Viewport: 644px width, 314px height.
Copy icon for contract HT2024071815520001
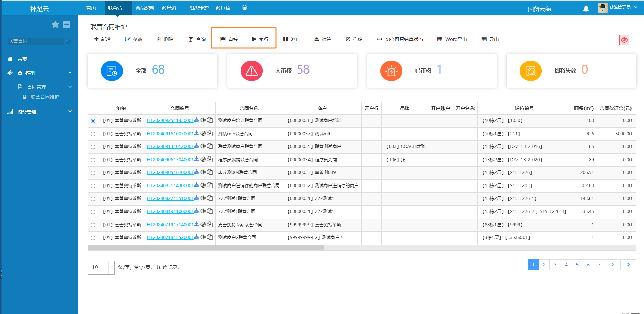click(x=210, y=237)
